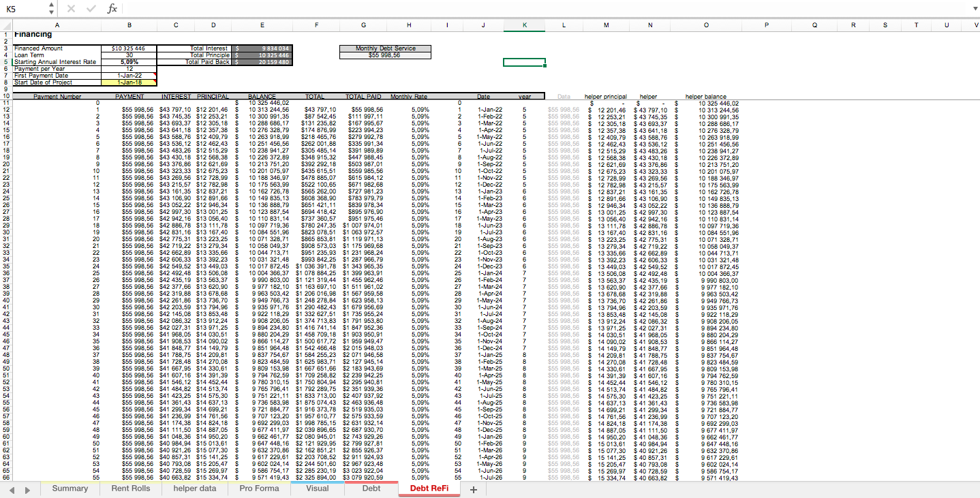Select the 'Payment Number' column heading
This screenshot has width=980, height=498.
click(x=57, y=97)
